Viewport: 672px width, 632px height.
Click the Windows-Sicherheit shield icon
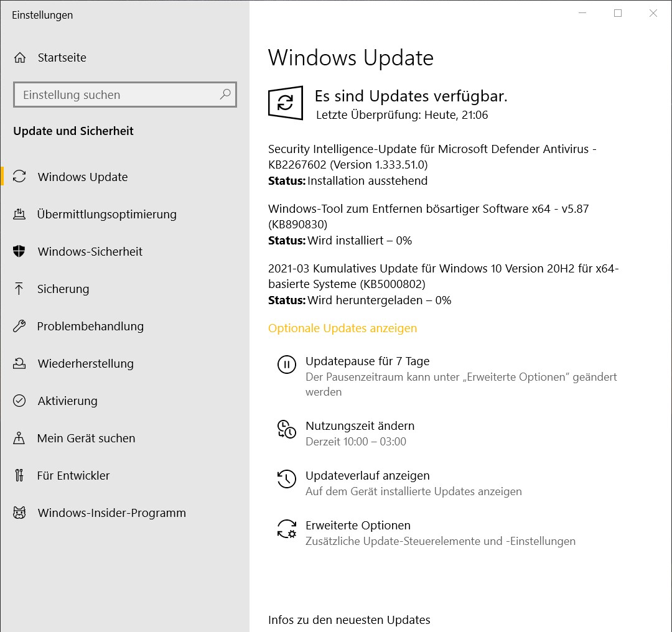pos(19,251)
